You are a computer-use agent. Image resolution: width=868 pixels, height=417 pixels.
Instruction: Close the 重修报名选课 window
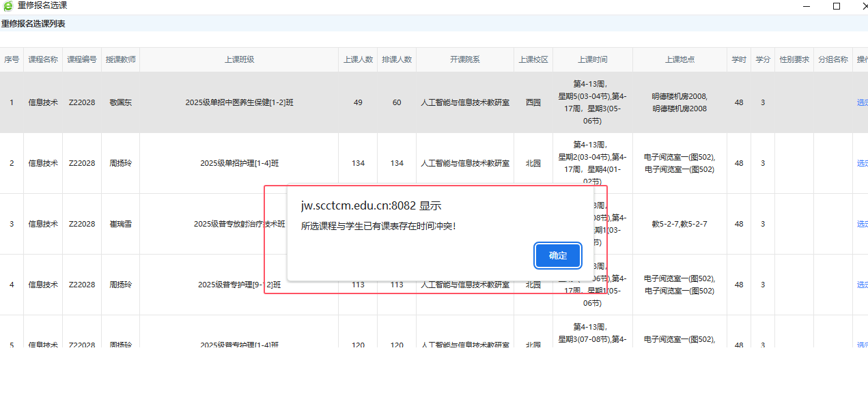click(x=863, y=6)
